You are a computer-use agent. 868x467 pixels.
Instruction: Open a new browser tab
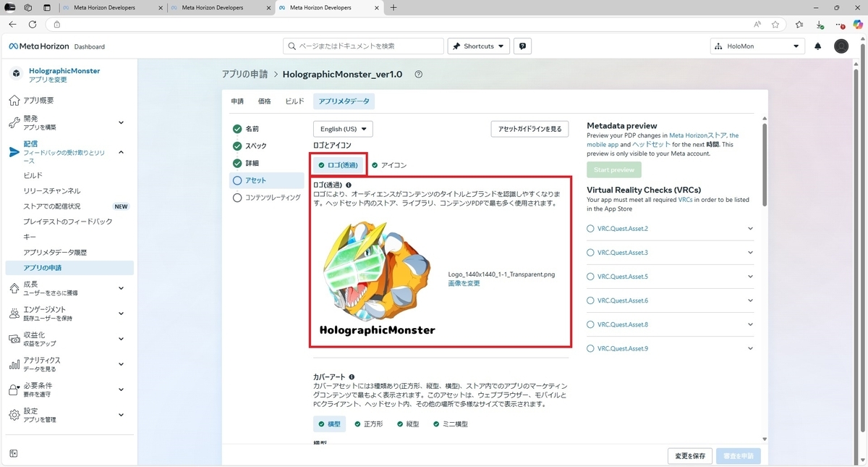point(393,8)
